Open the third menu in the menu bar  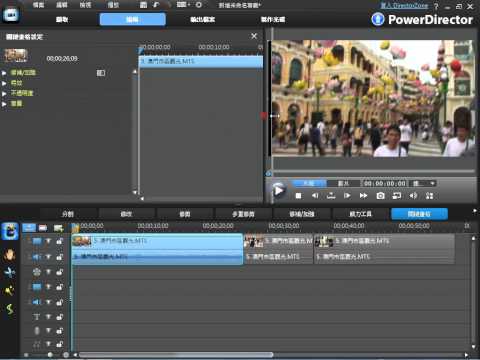pos(85,5)
